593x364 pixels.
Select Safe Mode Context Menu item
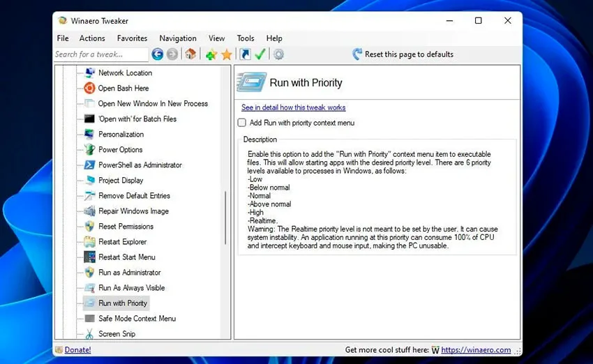(137, 318)
